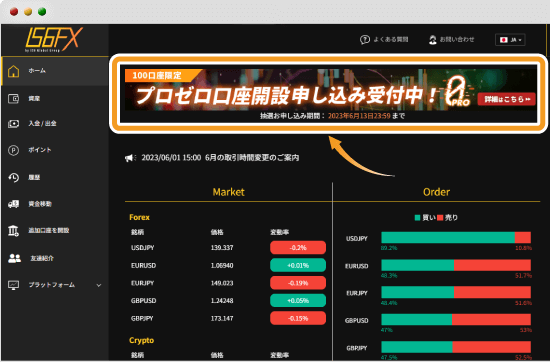Open the お問い合わせ link

coord(457,39)
